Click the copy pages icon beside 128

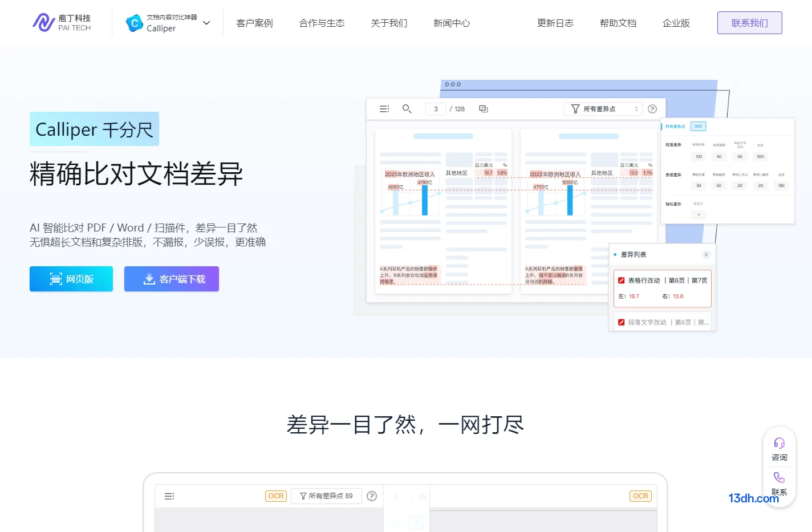[x=484, y=108]
